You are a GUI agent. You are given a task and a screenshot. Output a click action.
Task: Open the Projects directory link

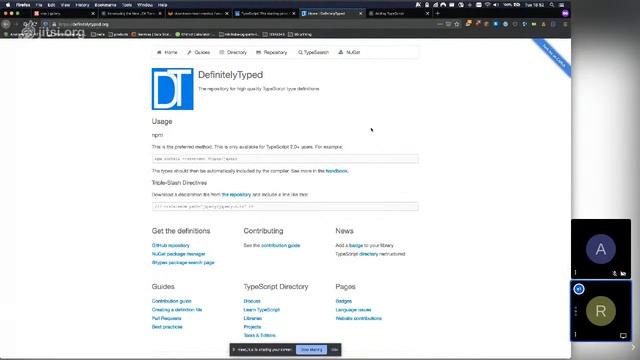pos(252,327)
